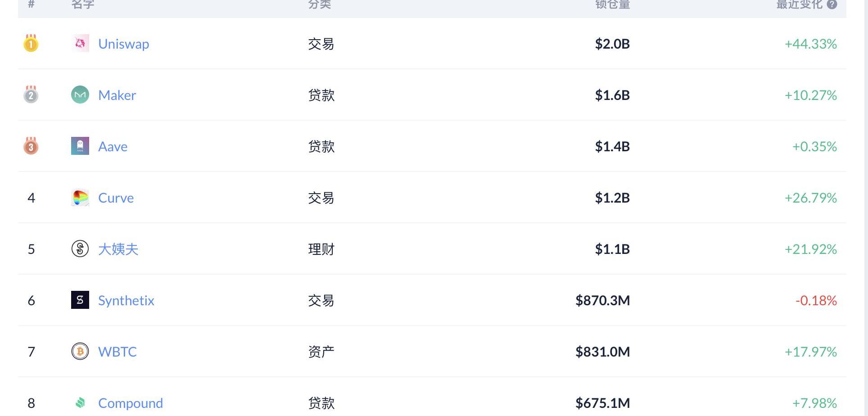This screenshot has width=868, height=416.
Task: Click the Maker green logo icon
Action: [80, 95]
